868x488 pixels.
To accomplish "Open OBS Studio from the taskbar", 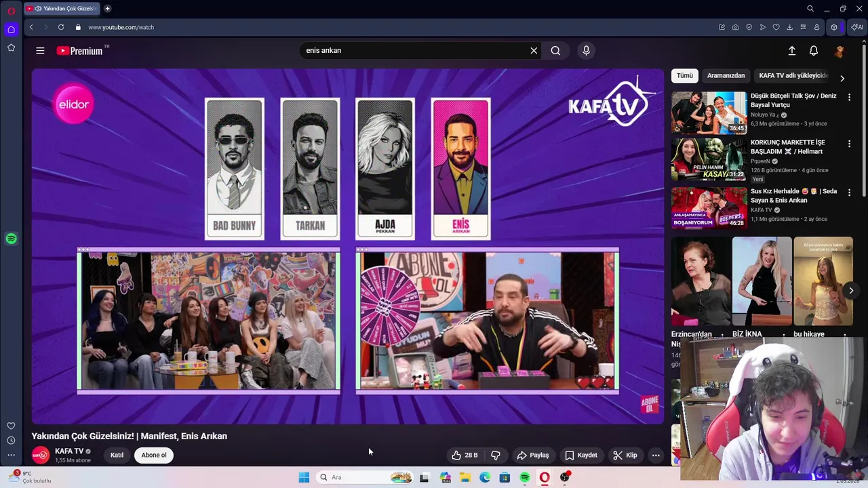I will pos(565,477).
